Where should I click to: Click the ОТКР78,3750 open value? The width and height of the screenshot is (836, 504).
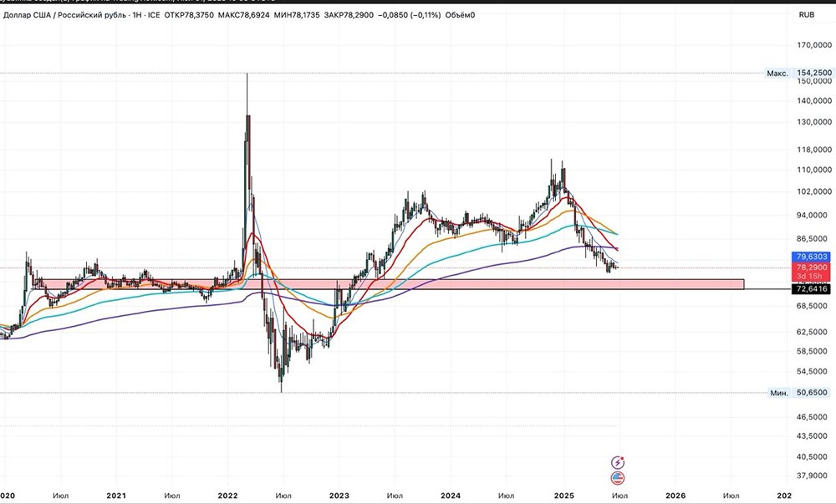[x=189, y=15]
